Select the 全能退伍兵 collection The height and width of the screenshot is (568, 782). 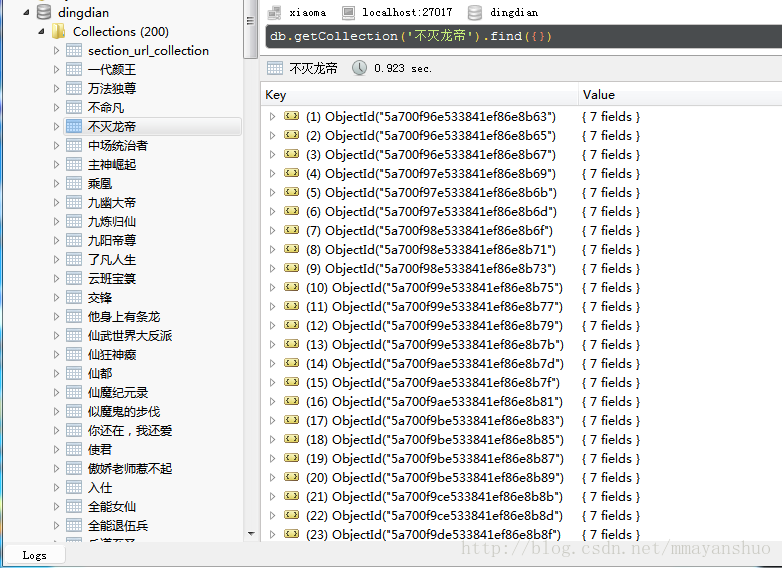(118, 525)
